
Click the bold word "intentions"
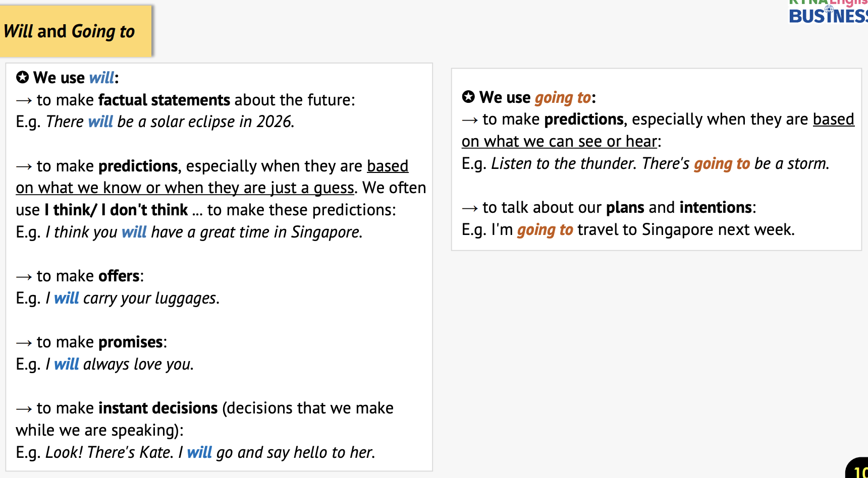(x=716, y=207)
